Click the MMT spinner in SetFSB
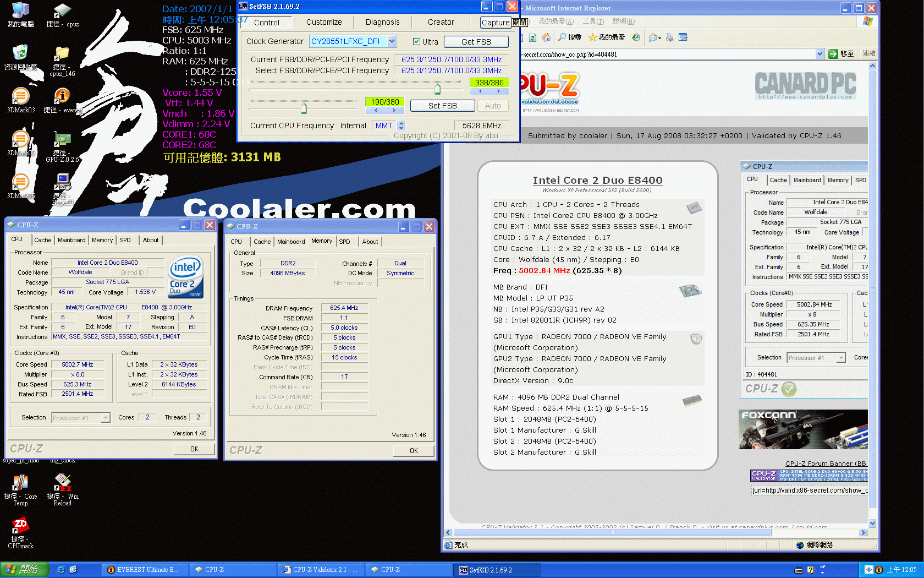The height and width of the screenshot is (578, 924). click(x=401, y=126)
